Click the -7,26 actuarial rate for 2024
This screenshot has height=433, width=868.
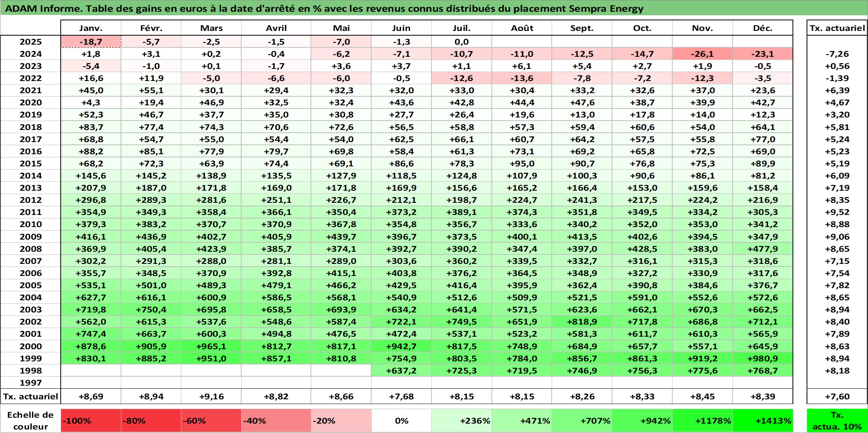click(837, 54)
